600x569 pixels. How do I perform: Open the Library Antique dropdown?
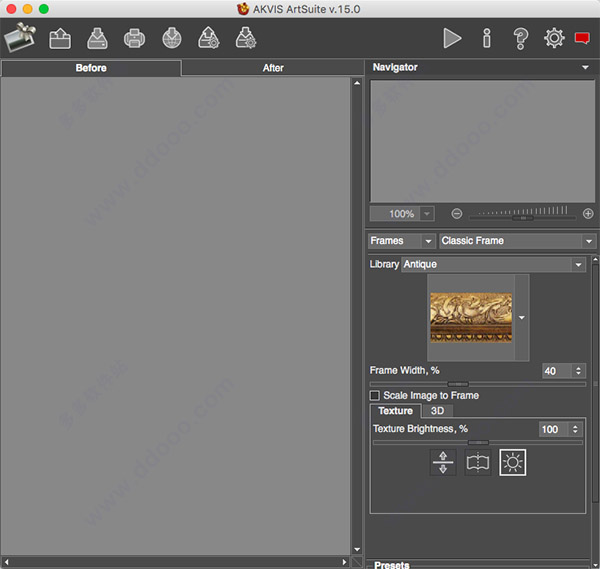coord(493,264)
